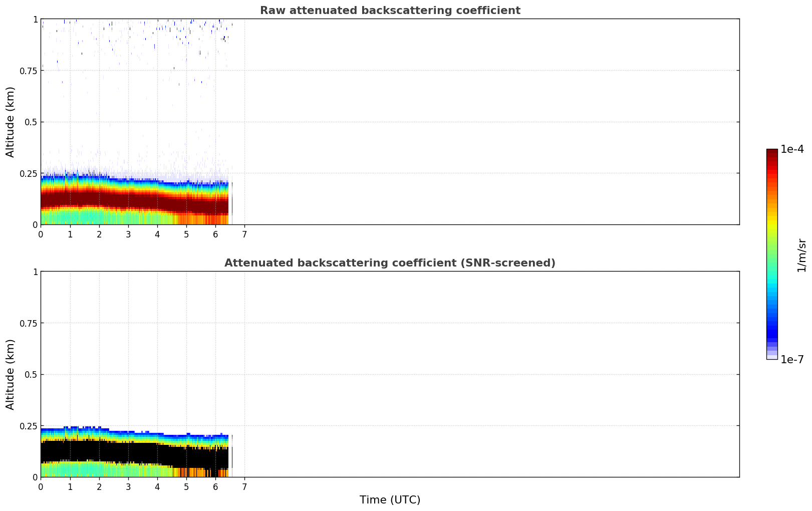Click the '2' time tick under raw plot
The image size is (812, 511).
pos(99,234)
